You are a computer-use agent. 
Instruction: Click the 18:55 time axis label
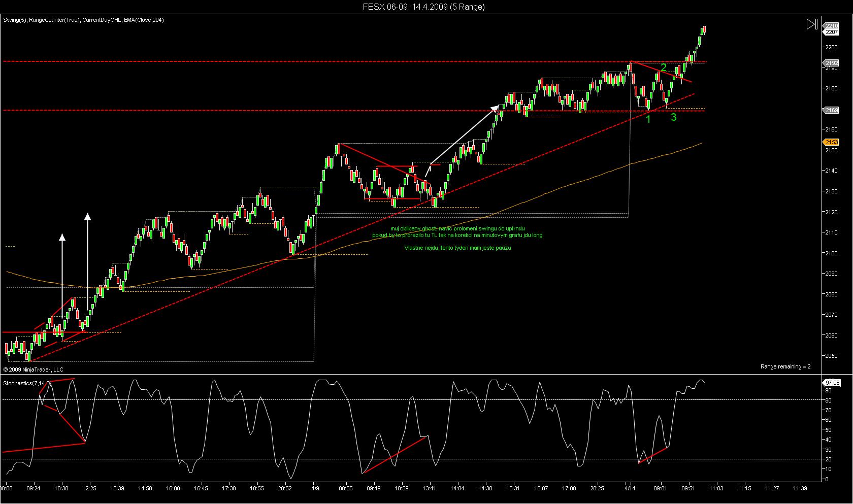pyautogui.click(x=257, y=488)
